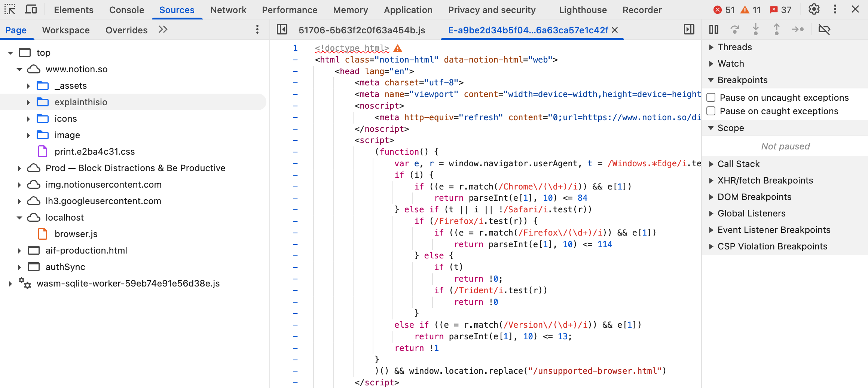Expand the authSync frame
This screenshot has width=868, height=388.
click(19, 267)
